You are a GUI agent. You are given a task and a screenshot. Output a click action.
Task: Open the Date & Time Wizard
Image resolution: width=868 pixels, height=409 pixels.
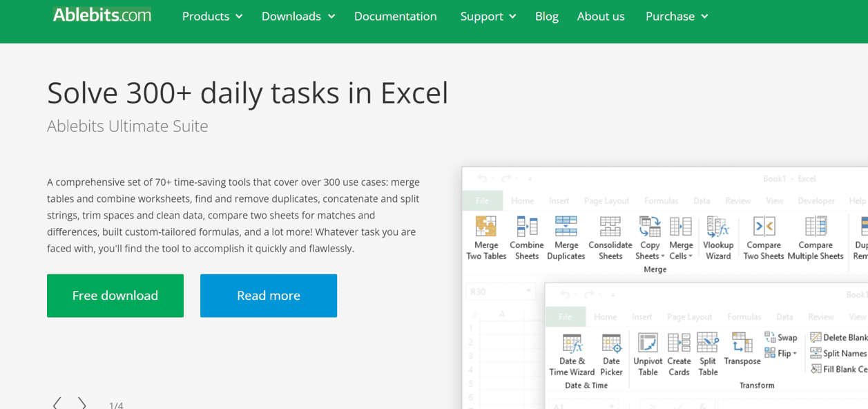572,354
